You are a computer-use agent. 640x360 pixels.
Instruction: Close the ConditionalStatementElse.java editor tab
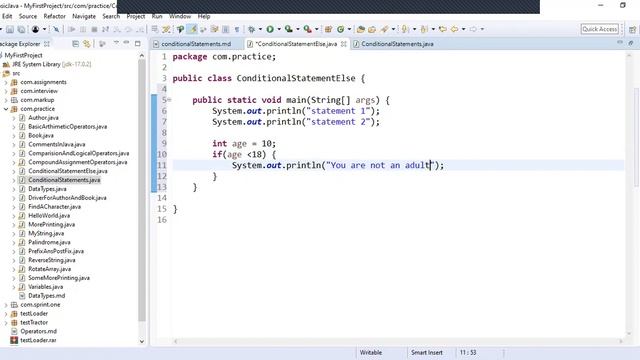click(x=344, y=44)
